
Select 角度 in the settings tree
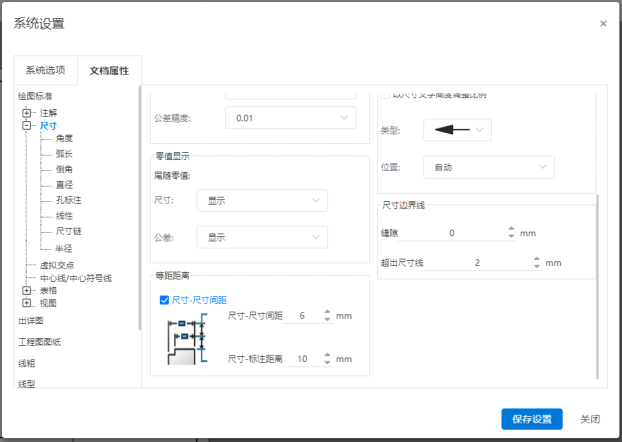click(64, 138)
